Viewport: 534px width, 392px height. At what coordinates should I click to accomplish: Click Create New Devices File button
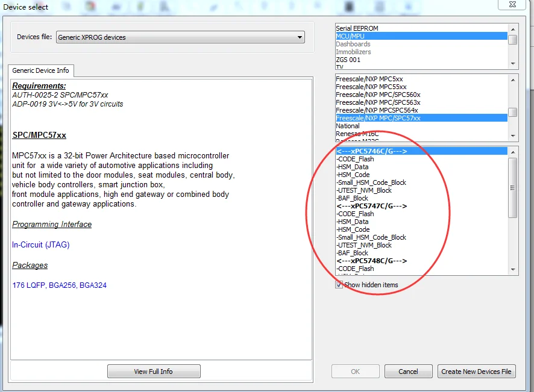pyautogui.click(x=477, y=372)
